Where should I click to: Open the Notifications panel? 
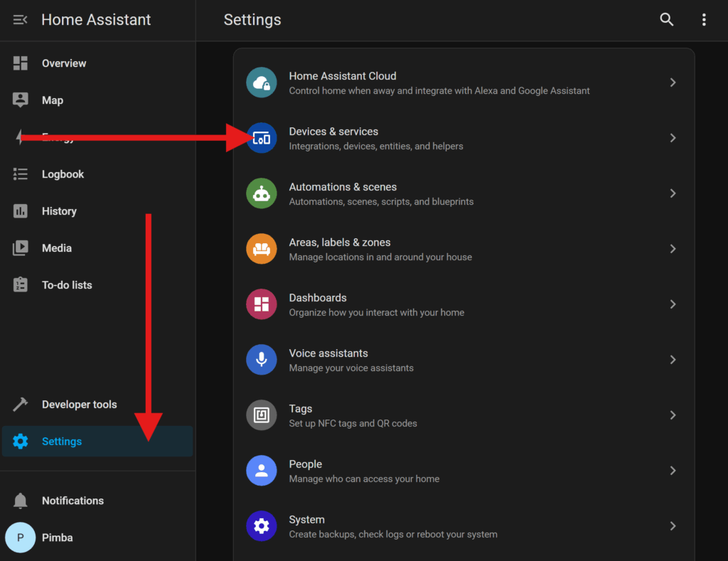(73, 501)
